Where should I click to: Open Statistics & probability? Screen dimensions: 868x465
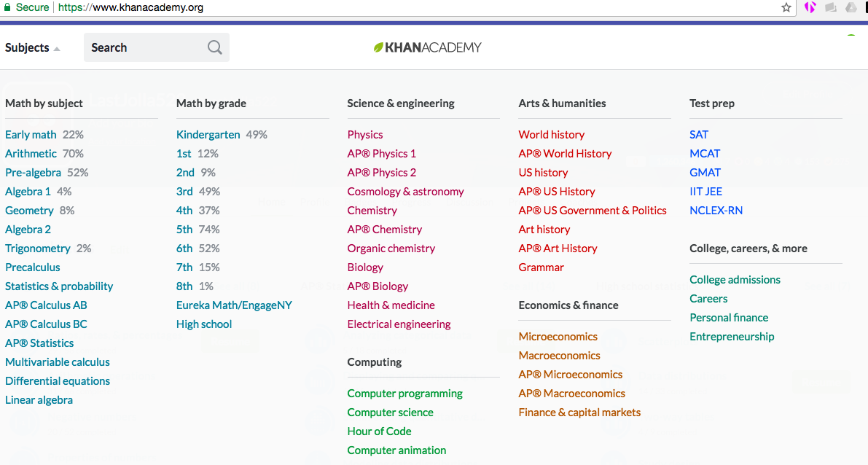tap(59, 286)
